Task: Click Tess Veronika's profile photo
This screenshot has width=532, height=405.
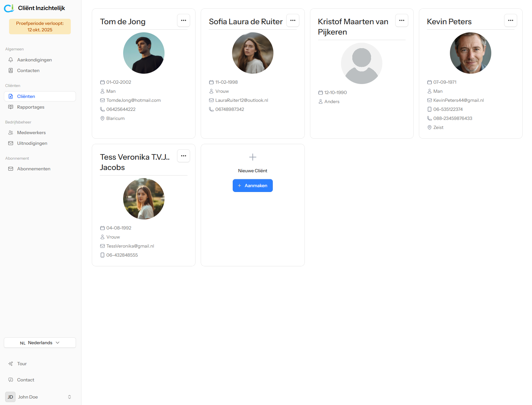Action: 144,198
